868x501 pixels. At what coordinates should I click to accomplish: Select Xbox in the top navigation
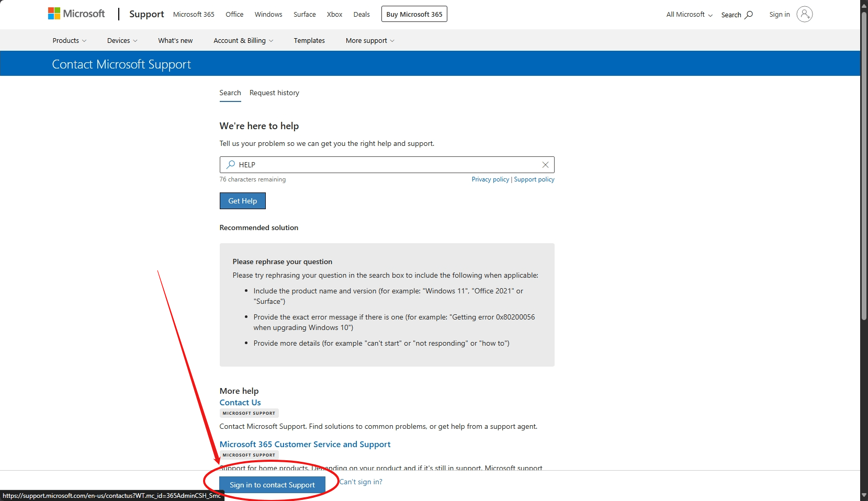[335, 15]
